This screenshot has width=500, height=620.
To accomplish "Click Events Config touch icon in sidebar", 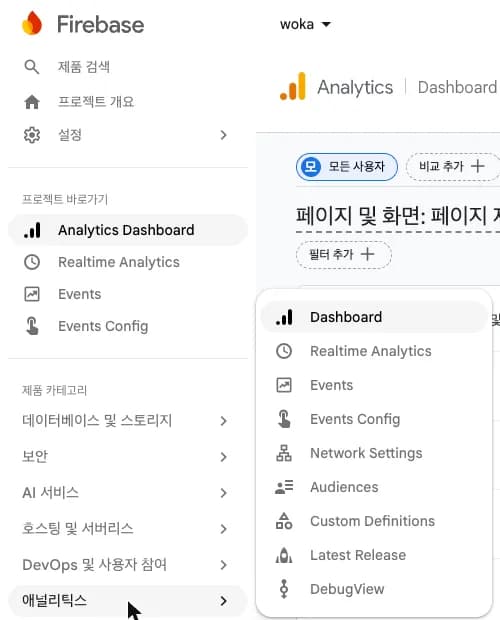I will pyautogui.click(x=32, y=326).
